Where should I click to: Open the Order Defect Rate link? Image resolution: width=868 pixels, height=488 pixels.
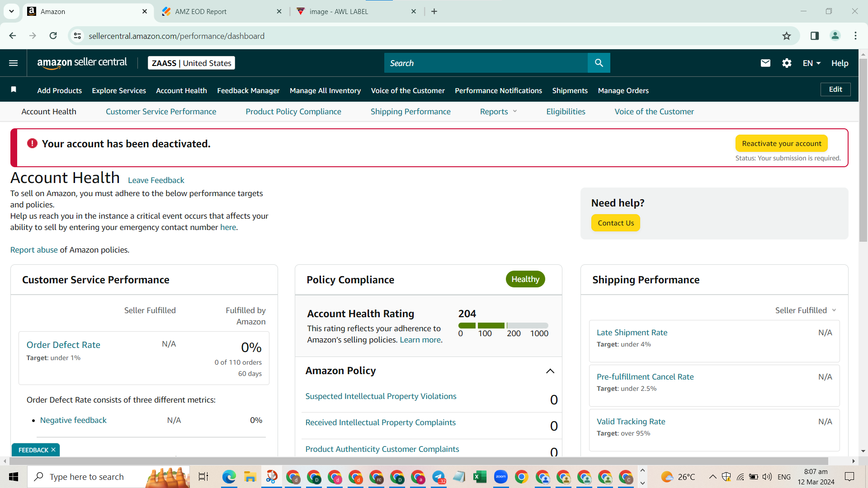63,345
